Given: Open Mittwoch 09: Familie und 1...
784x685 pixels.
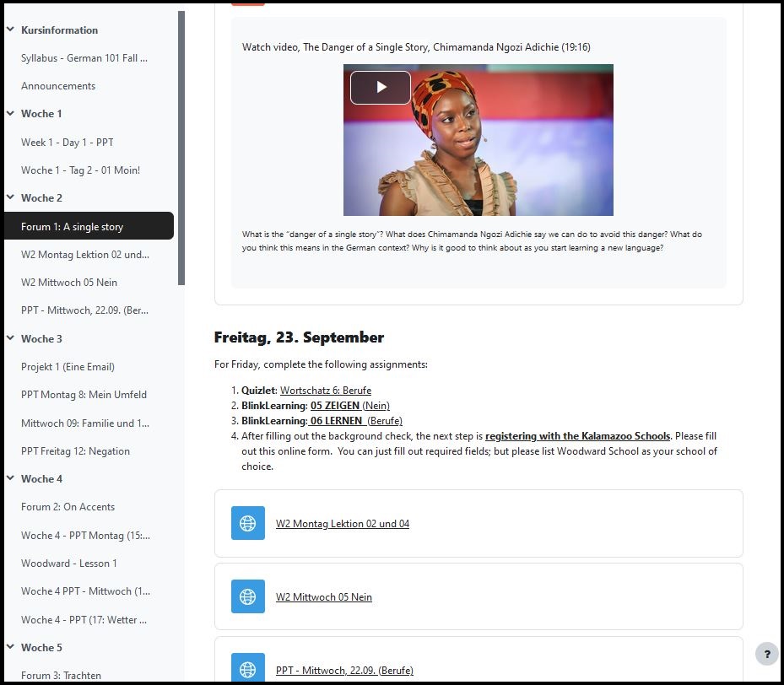Looking at the screenshot, I should click(x=85, y=423).
